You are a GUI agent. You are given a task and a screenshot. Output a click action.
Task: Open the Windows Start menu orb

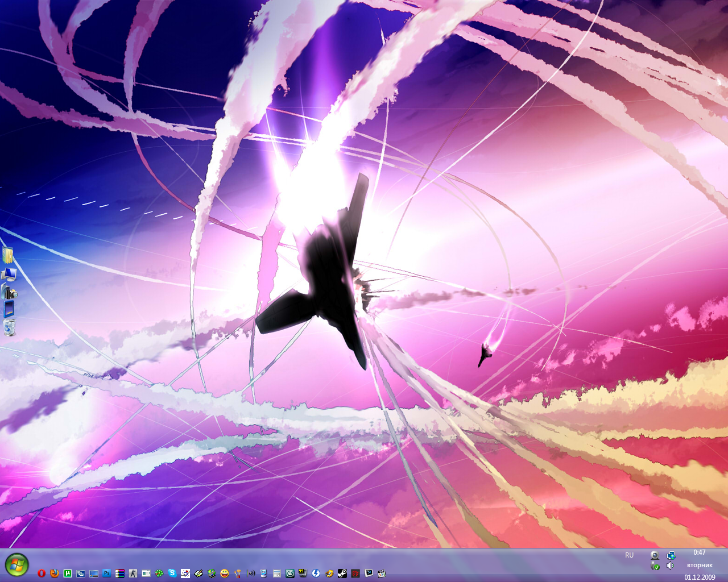tap(16, 565)
